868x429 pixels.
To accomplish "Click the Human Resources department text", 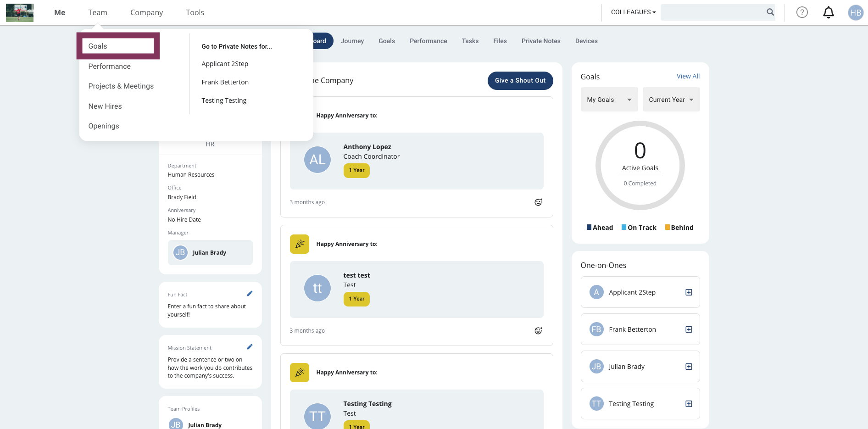I will click(x=191, y=175).
